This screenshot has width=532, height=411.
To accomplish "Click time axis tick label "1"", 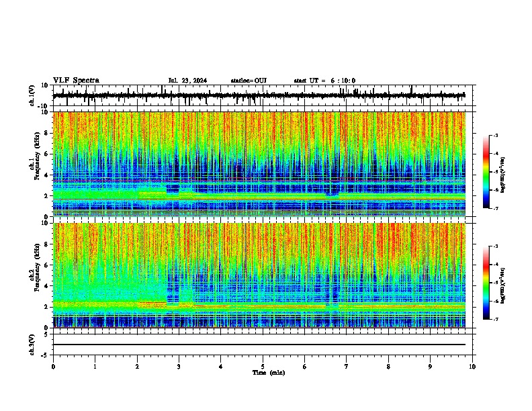I will [x=95, y=367].
